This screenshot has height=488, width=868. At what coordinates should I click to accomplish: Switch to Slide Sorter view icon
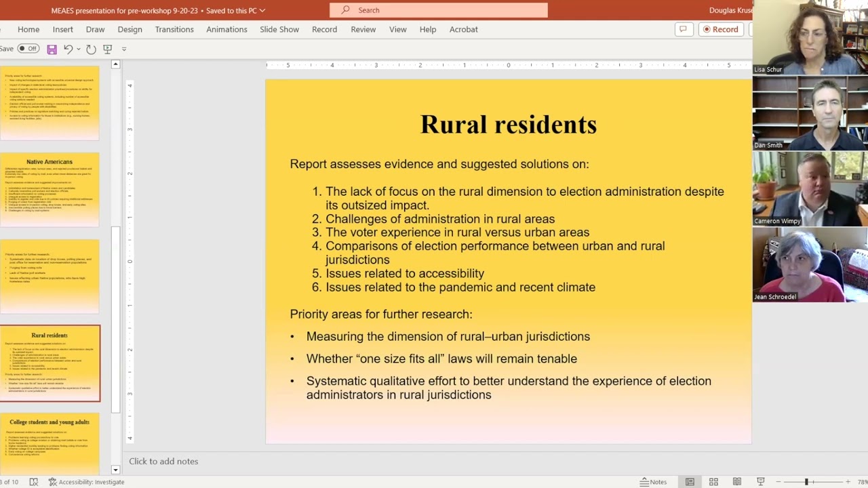pos(713,482)
